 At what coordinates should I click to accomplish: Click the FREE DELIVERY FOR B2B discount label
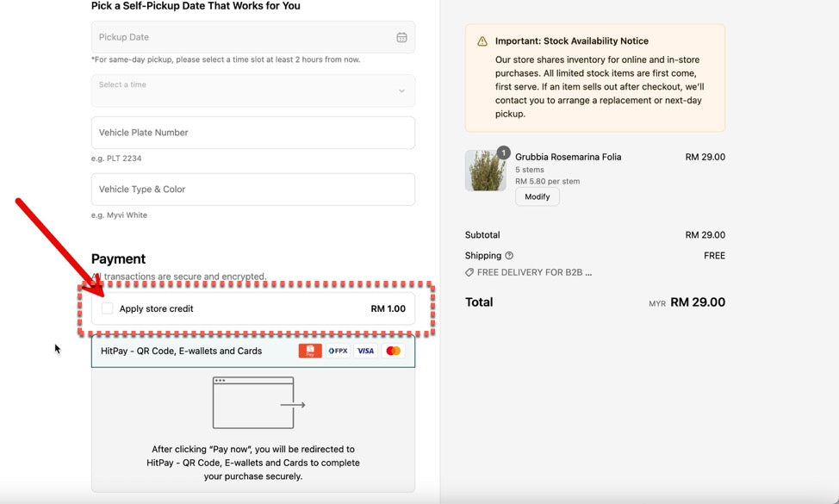point(534,272)
